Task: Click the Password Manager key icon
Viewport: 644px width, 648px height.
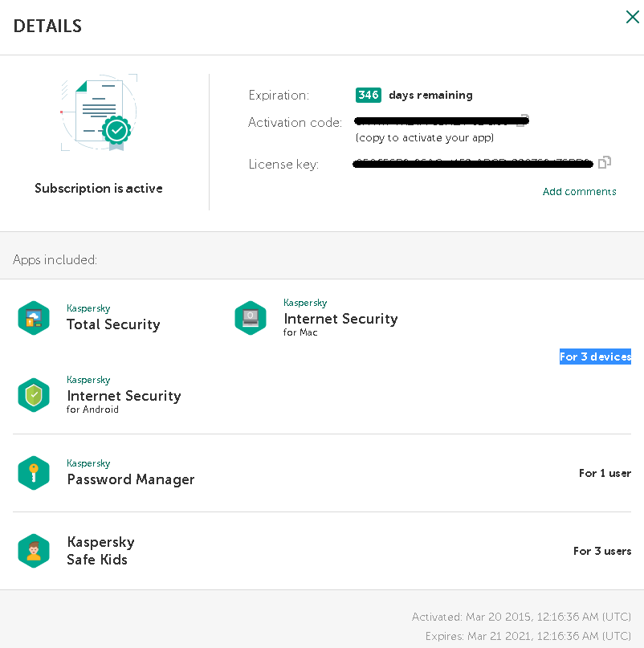Action: click(34, 473)
